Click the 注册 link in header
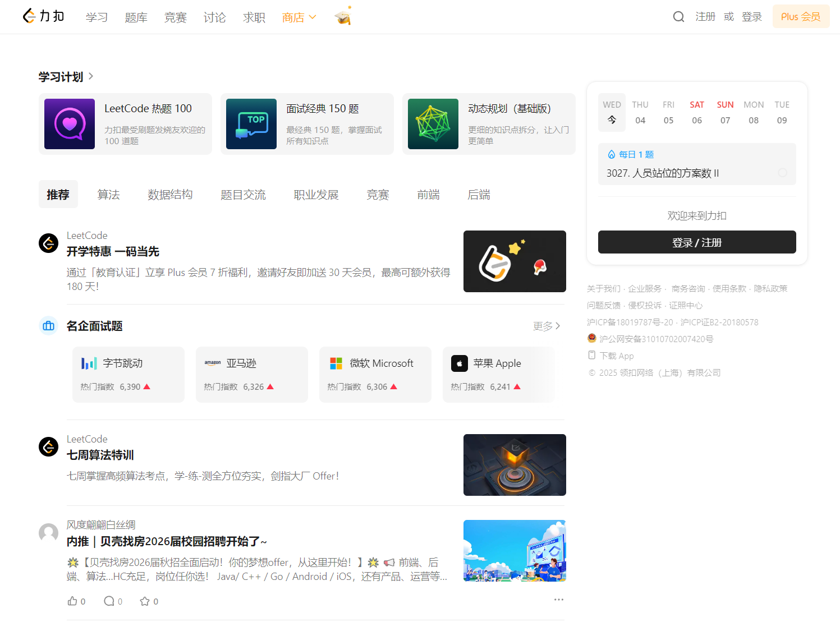840x622 pixels. pos(705,17)
